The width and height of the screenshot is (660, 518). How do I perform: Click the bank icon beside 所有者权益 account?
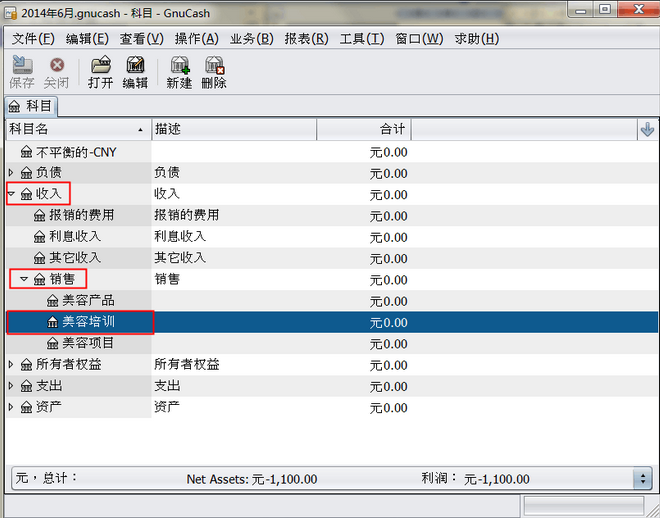pos(27,364)
